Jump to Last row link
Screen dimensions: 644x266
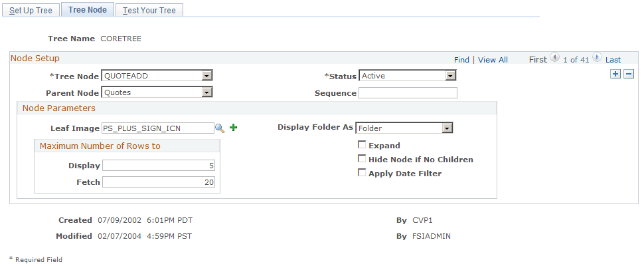(613, 60)
